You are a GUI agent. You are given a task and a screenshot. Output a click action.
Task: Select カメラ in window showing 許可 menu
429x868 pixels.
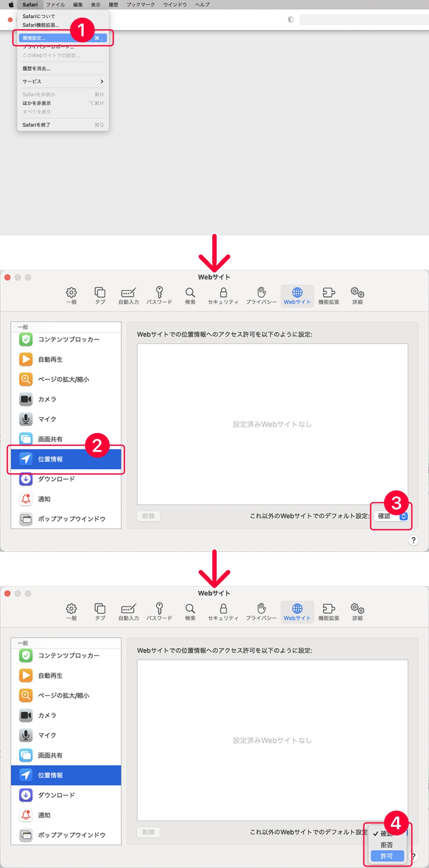coord(66,715)
